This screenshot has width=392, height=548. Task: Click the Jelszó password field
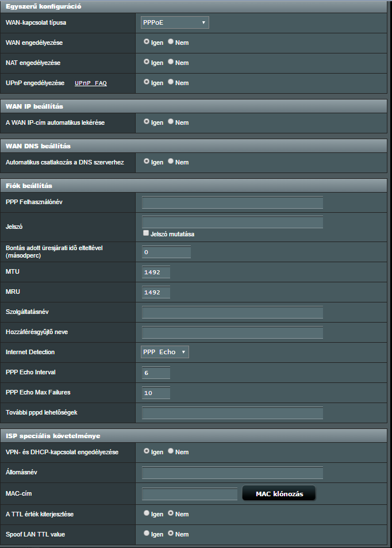coord(232,222)
